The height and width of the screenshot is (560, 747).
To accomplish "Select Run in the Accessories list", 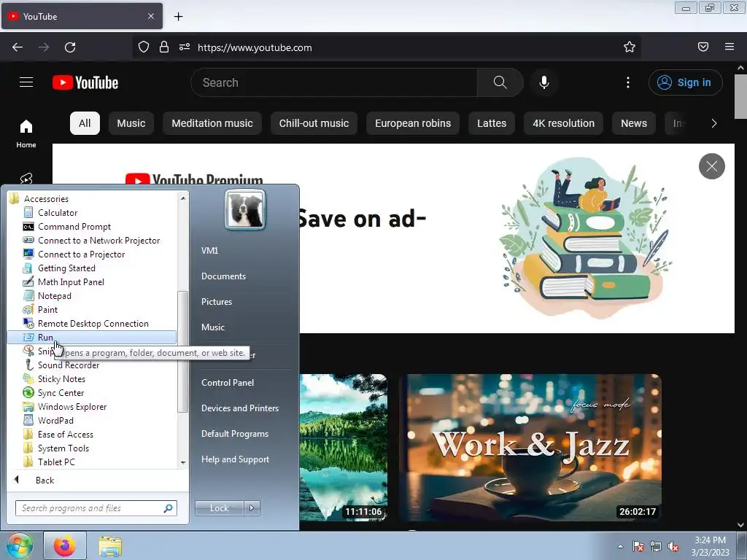I will (91, 337).
